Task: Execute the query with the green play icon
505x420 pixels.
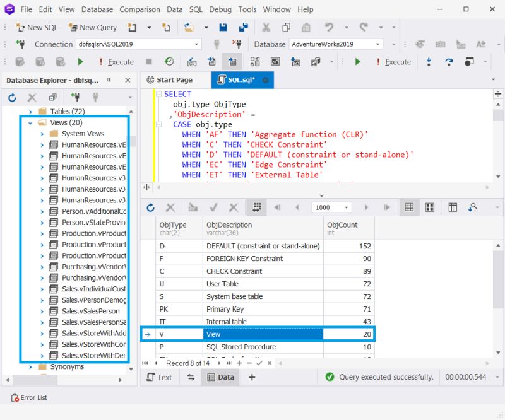Action: 80,62
